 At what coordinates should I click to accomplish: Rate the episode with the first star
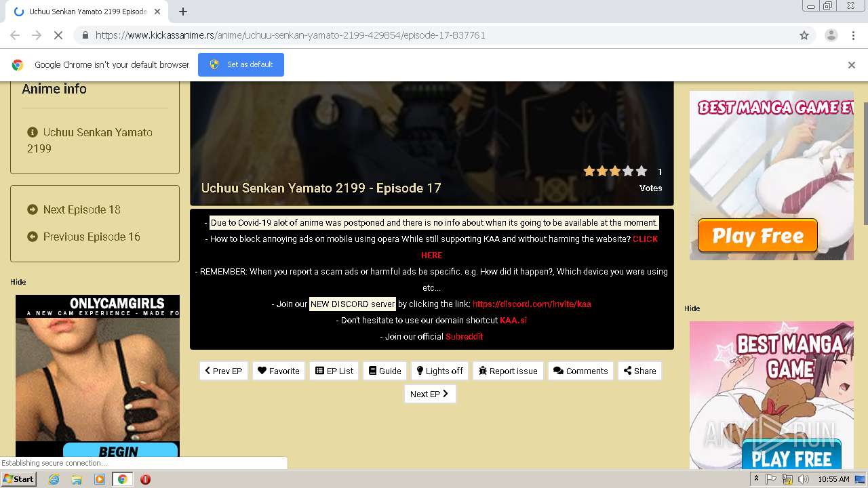coord(589,171)
